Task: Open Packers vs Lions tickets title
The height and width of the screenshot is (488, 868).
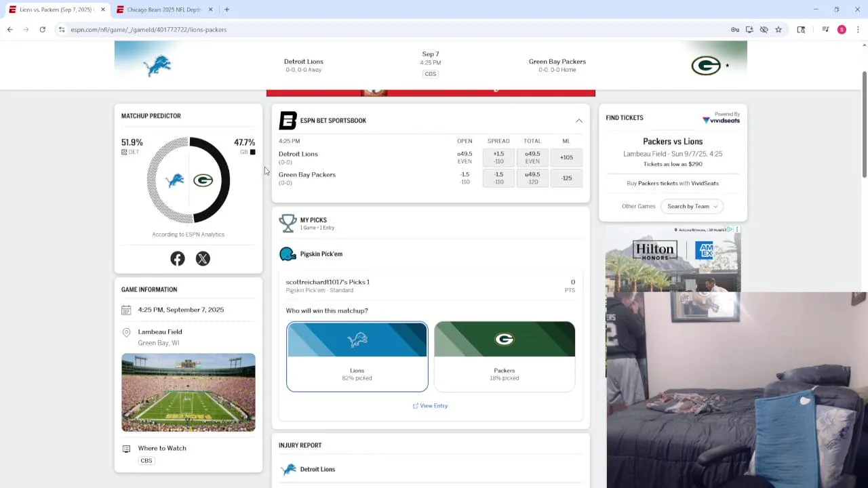Action: pyautogui.click(x=673, y=141)
